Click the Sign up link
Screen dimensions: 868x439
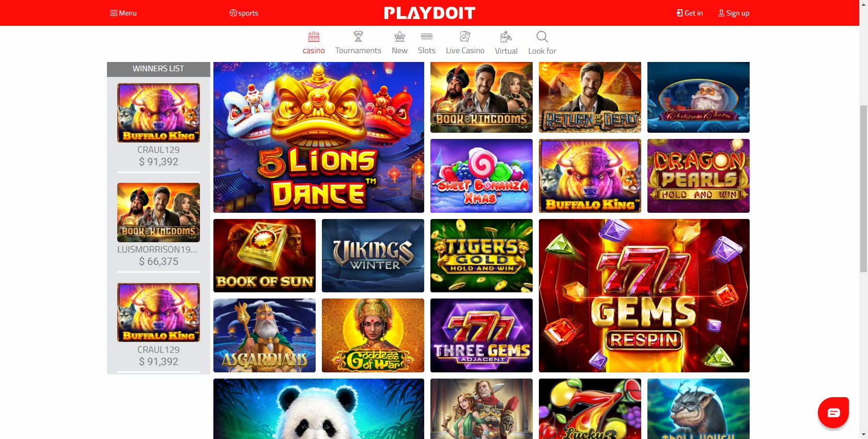[x=734, y=13]
